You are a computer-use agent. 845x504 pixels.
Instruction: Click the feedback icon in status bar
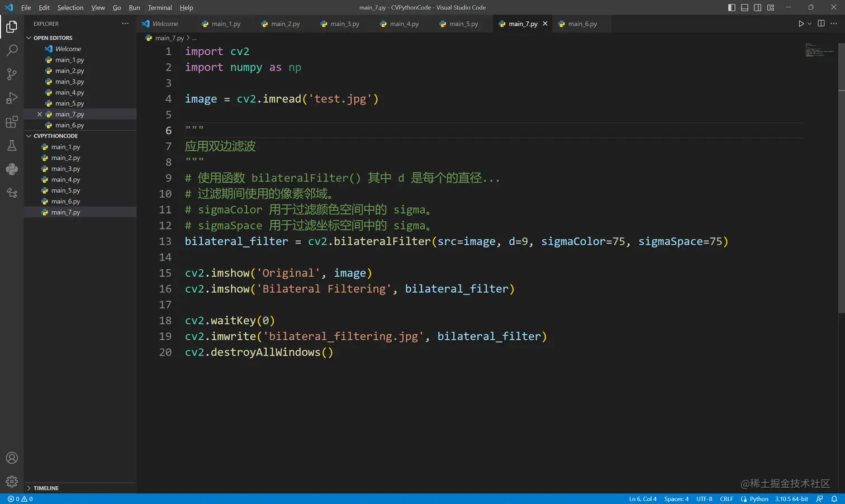click(819, 499)
